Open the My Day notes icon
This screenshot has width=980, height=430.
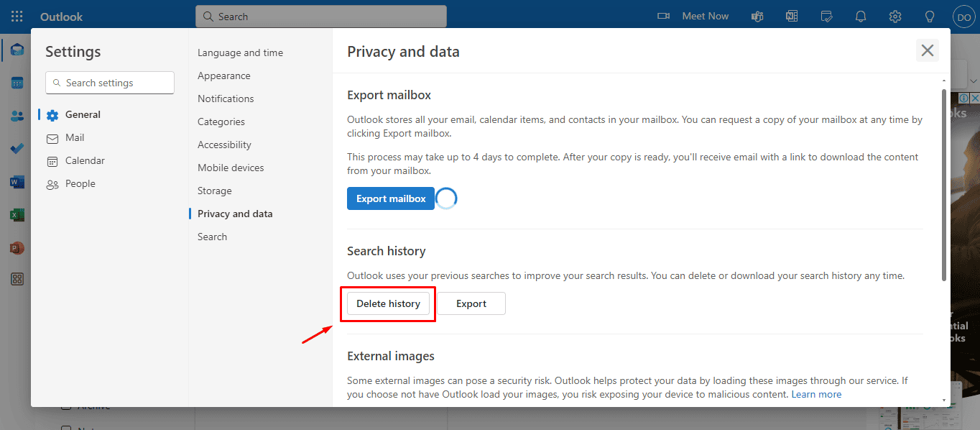click(x=826, y=16)
